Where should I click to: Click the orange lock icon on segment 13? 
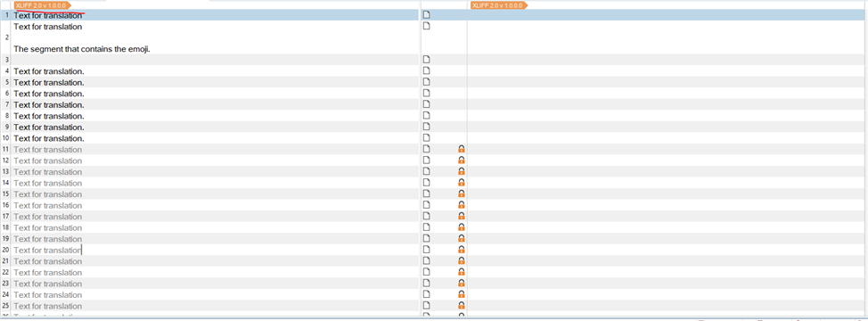pos(462,171)
